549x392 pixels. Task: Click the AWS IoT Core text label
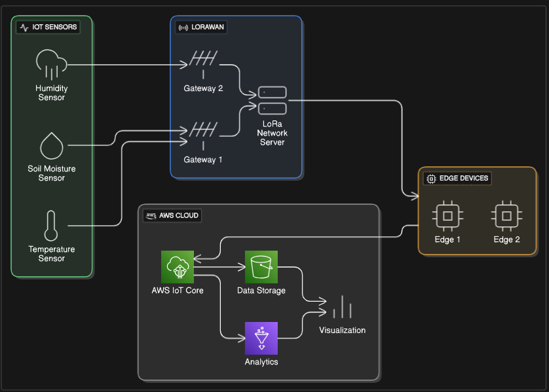click(178, 291)
